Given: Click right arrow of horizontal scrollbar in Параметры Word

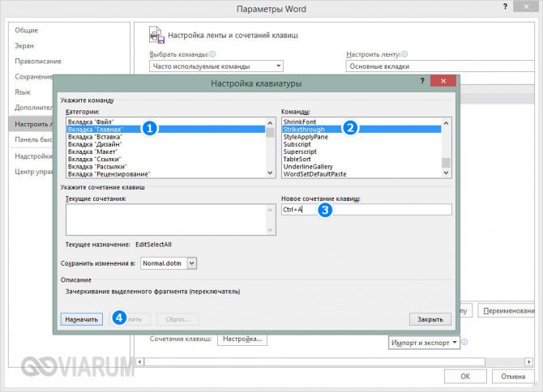Looking at the screenshot, I should point(528,362).
